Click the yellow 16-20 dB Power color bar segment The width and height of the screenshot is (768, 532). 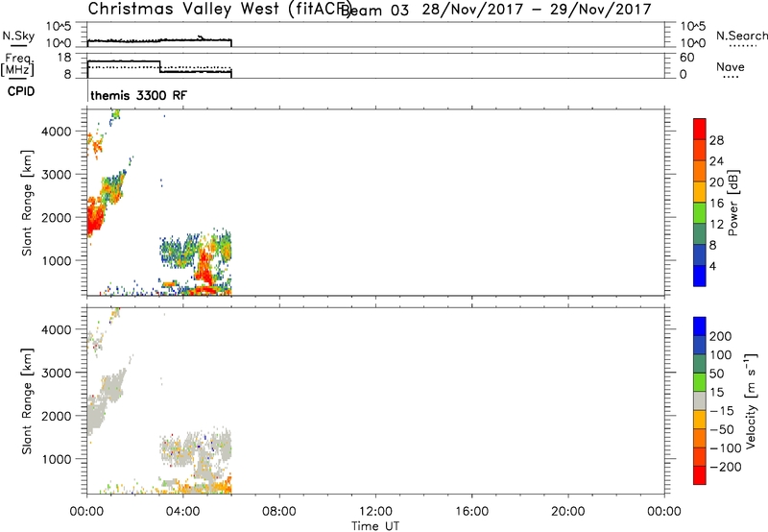[700, 191]
